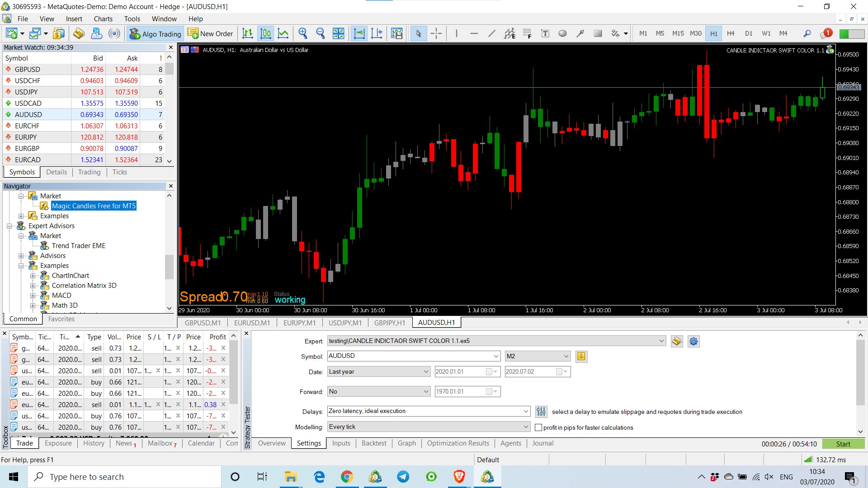Click the green Start button

pyautogui.click(x=843, y=444)
